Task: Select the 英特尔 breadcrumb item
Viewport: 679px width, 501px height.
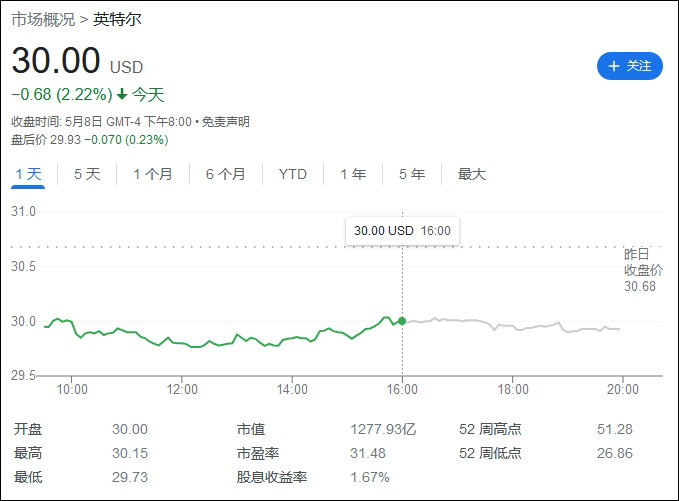Action: coord(117,20)
